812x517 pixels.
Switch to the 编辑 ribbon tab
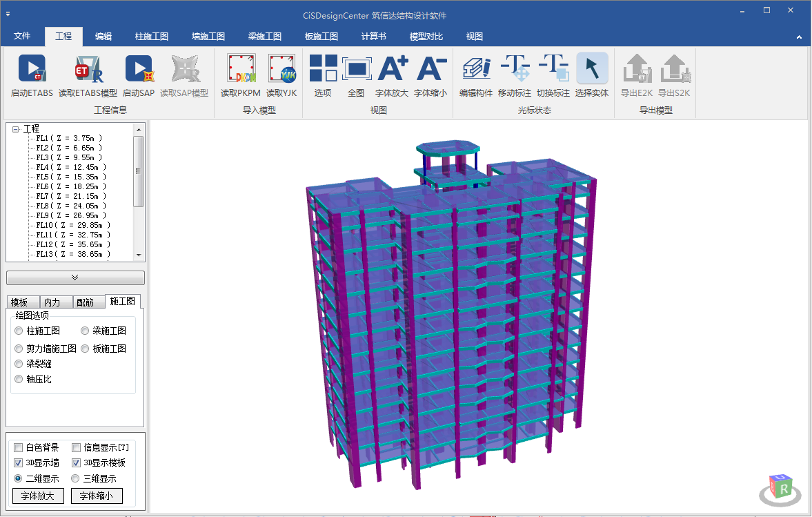pos(103,37)
